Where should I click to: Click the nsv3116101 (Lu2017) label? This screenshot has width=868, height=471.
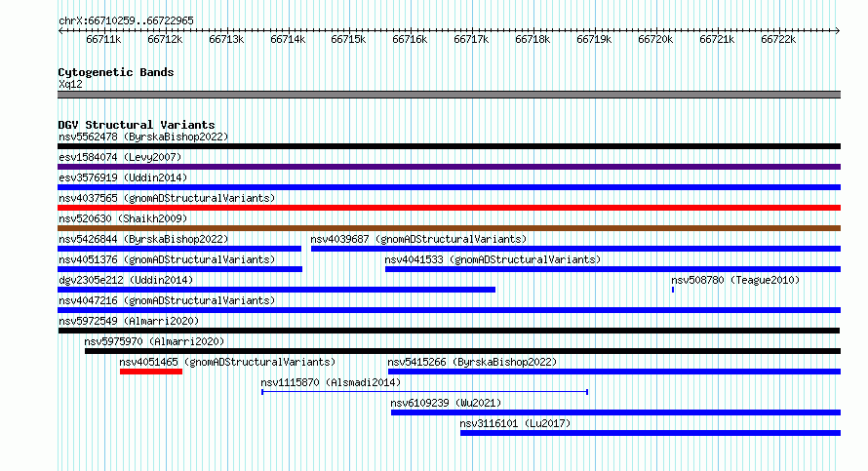pyautogui.click(x=515, y=423)
